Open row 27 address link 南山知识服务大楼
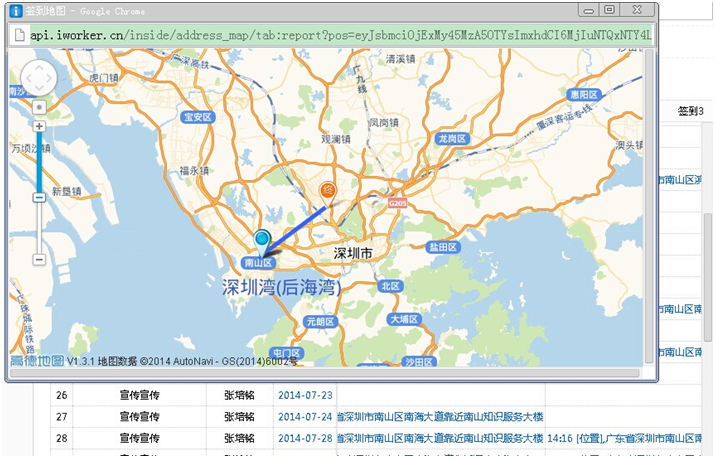Image resolution: width=715 pixels, height=458 pixels. point(440,416)
